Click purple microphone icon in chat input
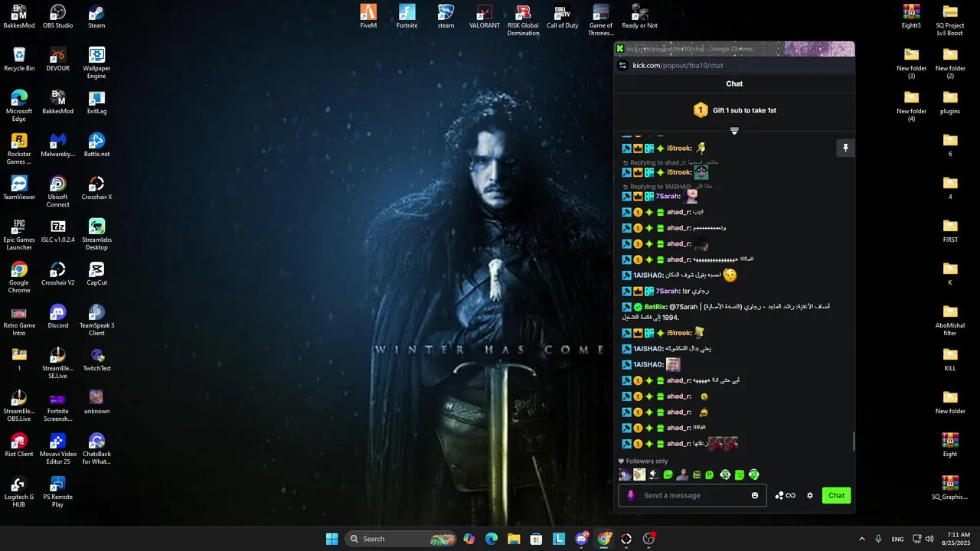Viewport: 980px width, 551px height. click(631, 495)
